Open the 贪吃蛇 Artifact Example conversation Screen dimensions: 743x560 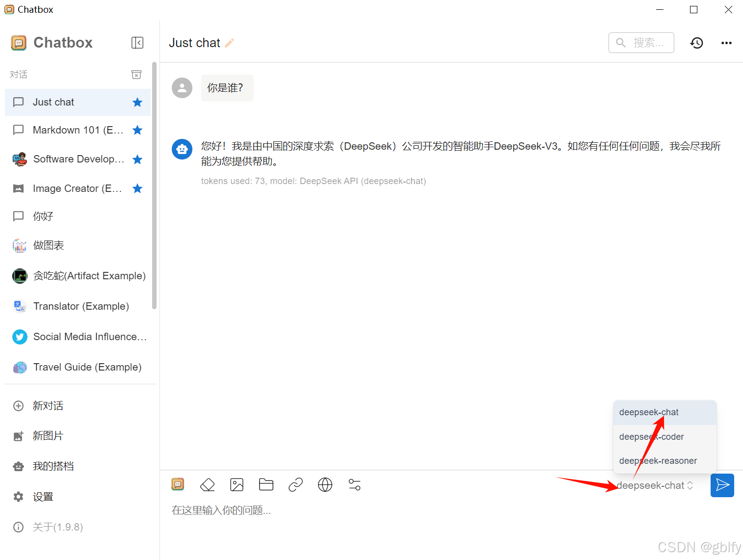coord(78,276)
